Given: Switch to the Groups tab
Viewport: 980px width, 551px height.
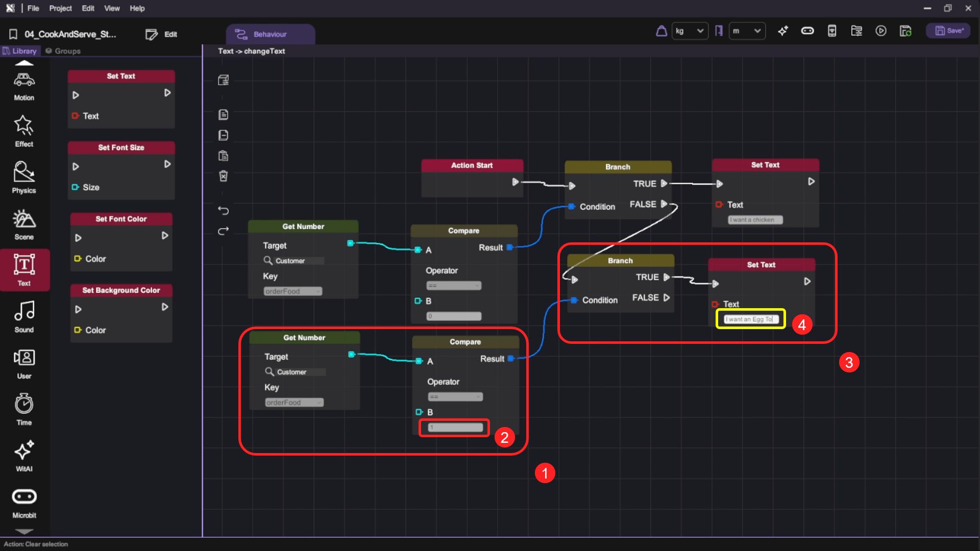Looking at the screenshot, I should tap(63, 51).
